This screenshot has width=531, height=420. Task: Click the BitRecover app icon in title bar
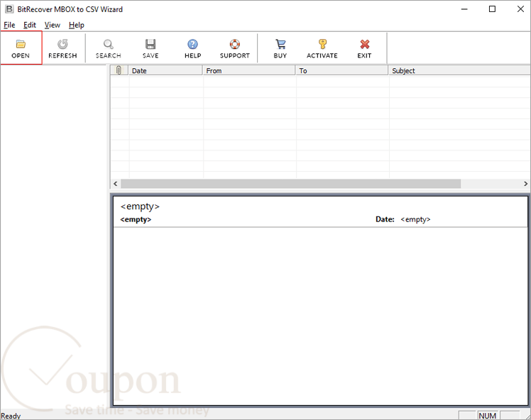(x=9, y=9)
